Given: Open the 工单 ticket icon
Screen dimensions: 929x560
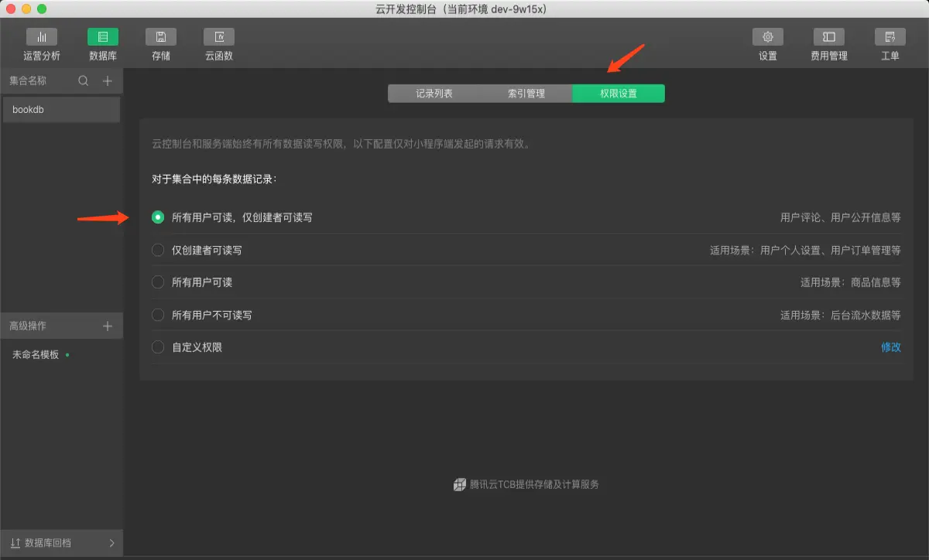Looking at the screenshot, I should [890, 37].
